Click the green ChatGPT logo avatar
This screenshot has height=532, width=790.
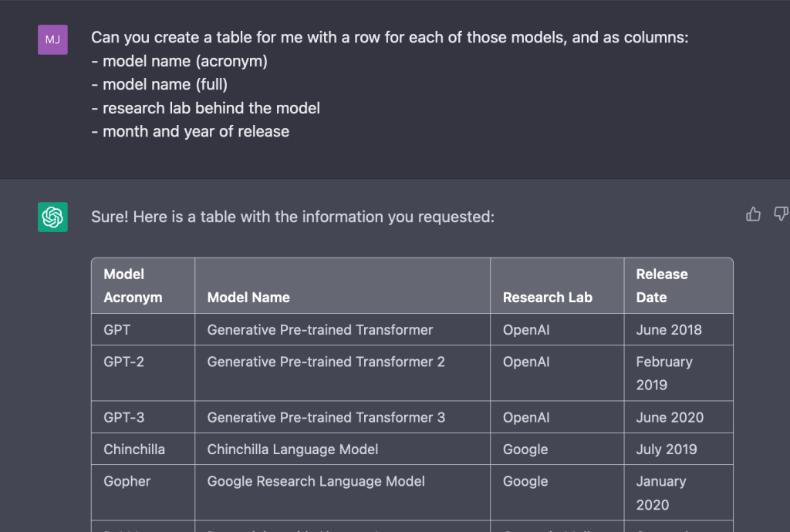pos(52,217)
